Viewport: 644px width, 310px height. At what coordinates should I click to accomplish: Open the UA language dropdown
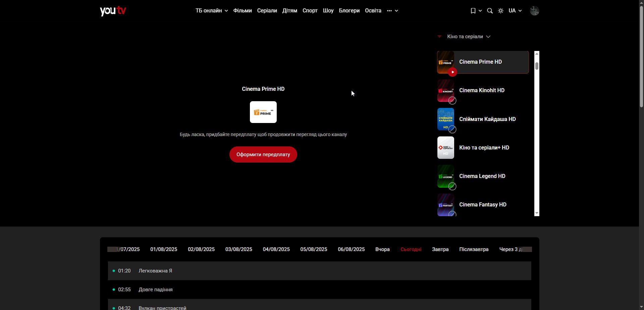(515, 11)
